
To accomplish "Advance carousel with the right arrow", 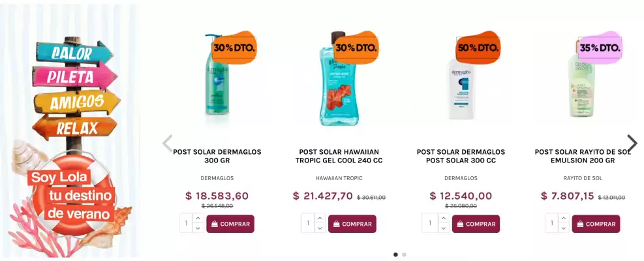I will (632, 143).
